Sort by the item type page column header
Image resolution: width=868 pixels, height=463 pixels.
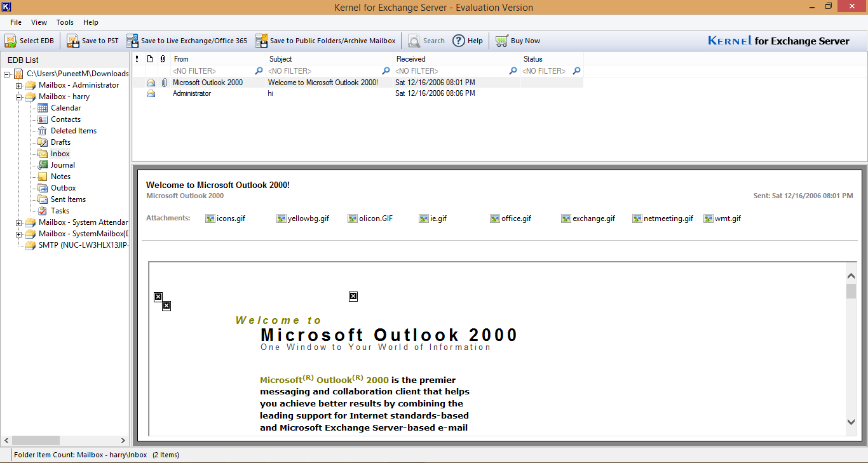[150, 59]
